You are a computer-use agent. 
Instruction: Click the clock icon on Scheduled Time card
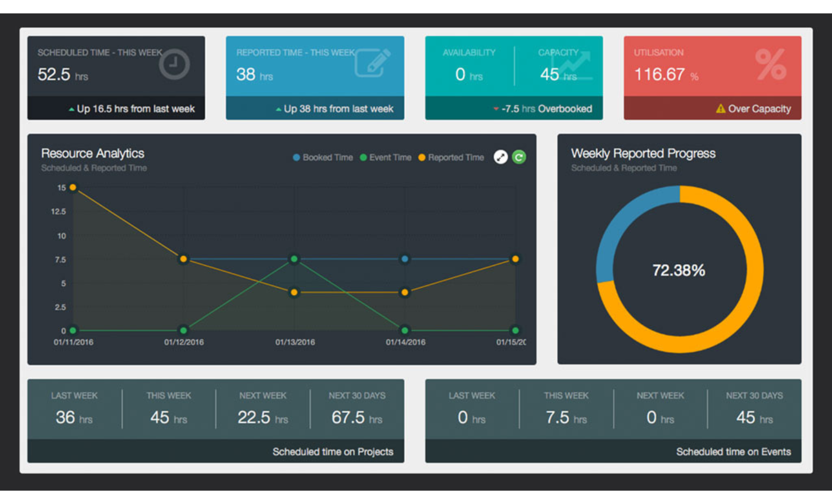[174, 65]
